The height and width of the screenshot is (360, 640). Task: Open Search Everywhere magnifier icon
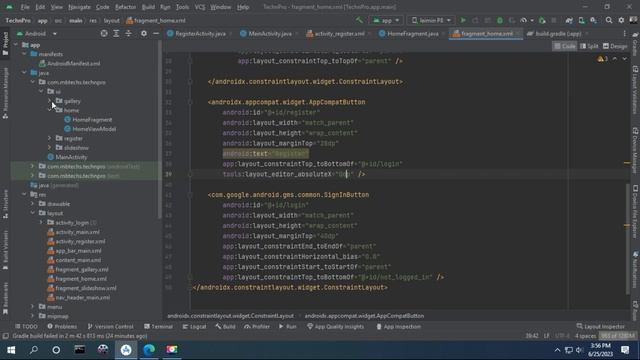click(x=609, y=20)
